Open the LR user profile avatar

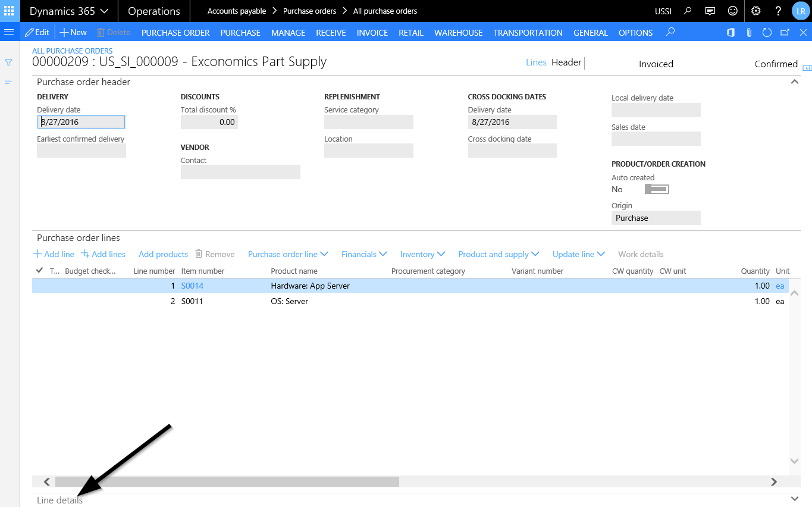tap(801, 11)
